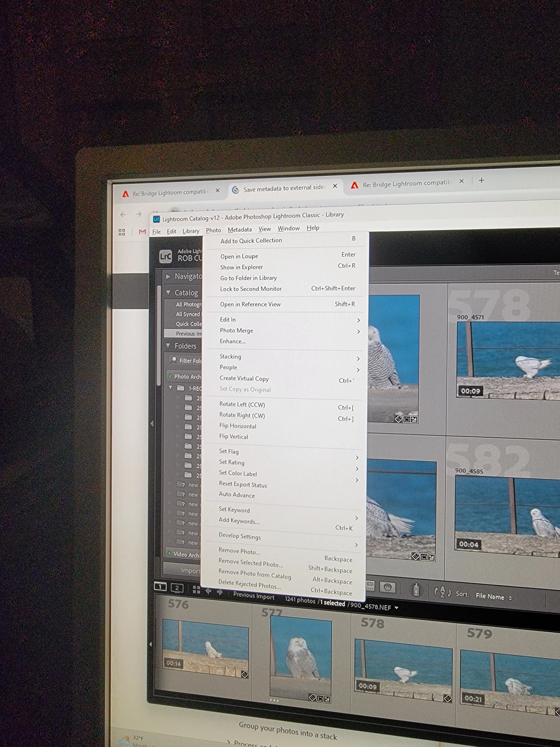Click the Gmail bookmark icon in browser

(142, 232)
